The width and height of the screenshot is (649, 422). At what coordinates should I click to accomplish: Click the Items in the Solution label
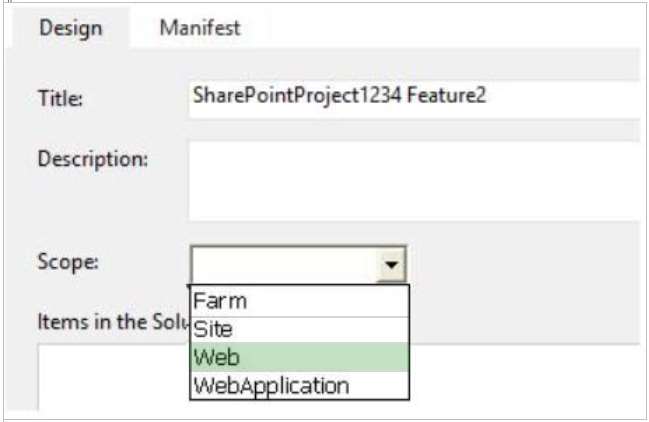tap(113, 321)
